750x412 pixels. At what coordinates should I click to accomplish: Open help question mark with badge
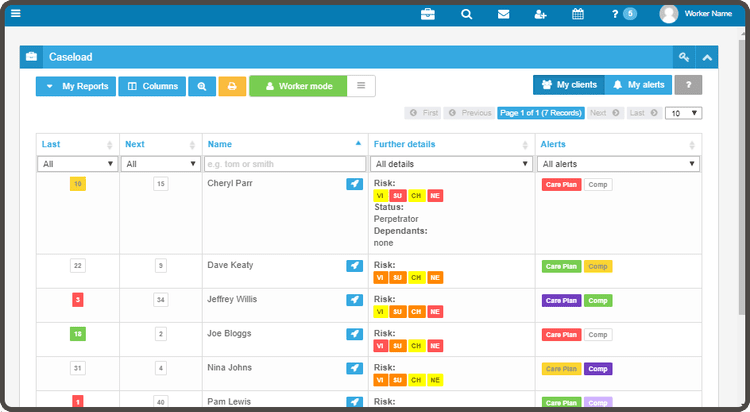coord(624,14)
